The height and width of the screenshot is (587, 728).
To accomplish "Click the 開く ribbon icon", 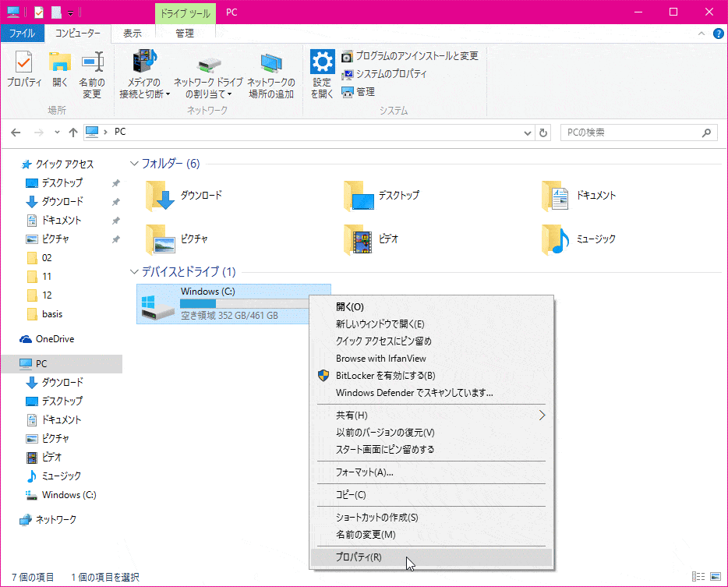I will tap(60, 69).
